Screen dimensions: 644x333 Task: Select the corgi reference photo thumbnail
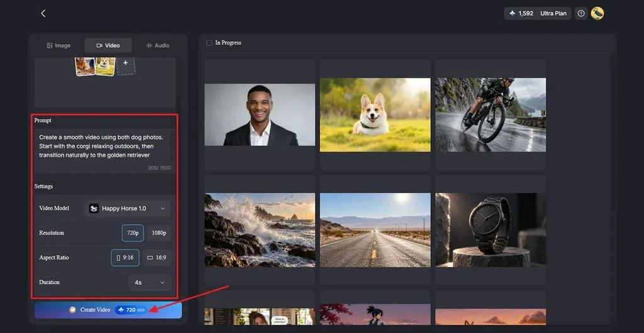(105, 65)
